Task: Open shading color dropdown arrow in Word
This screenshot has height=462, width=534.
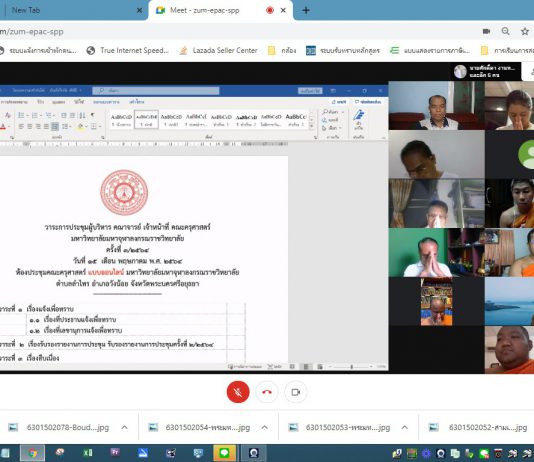Action: tap(87, 126)
